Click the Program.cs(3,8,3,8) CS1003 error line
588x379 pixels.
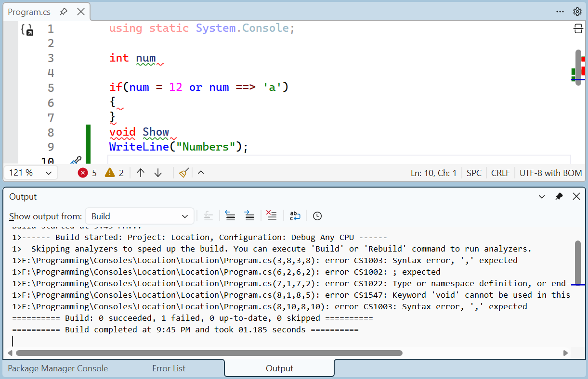pyautogui.click(x=265, y=260)
